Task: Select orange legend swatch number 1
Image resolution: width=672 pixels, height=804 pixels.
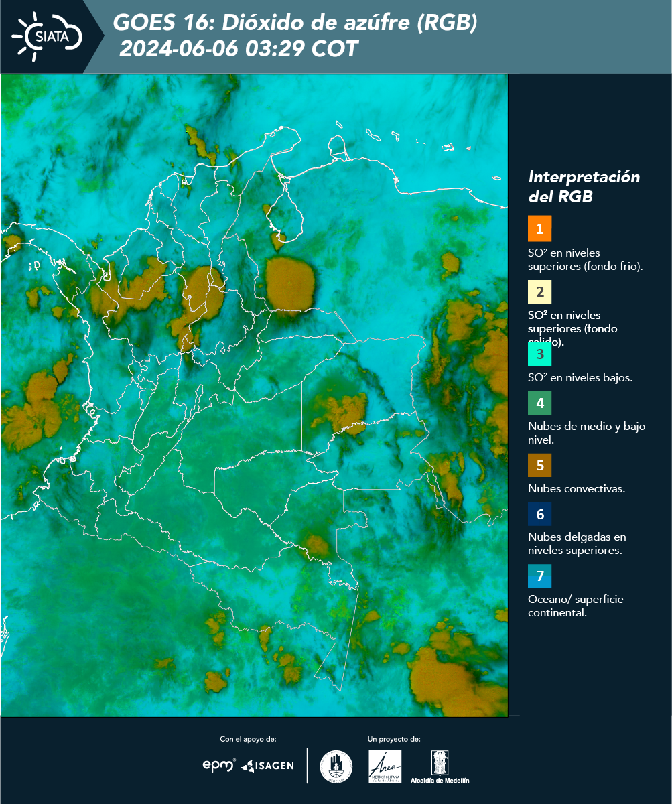Action: click(x=539, y=228)
